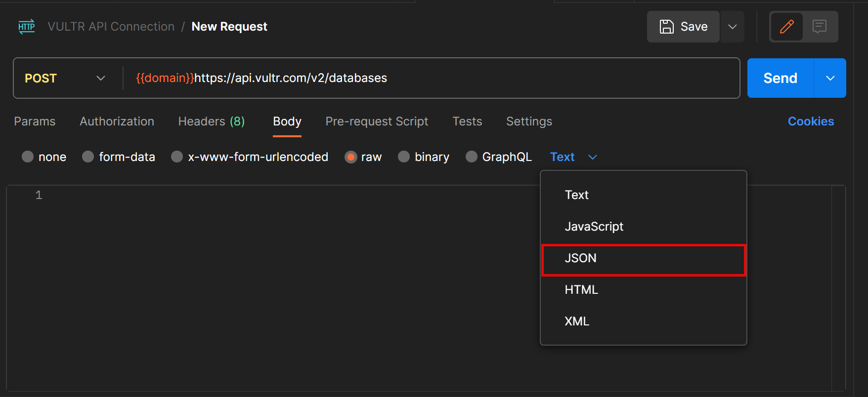Toggle the Text format dropdown

pyautogui.click(x=573, y=157)
